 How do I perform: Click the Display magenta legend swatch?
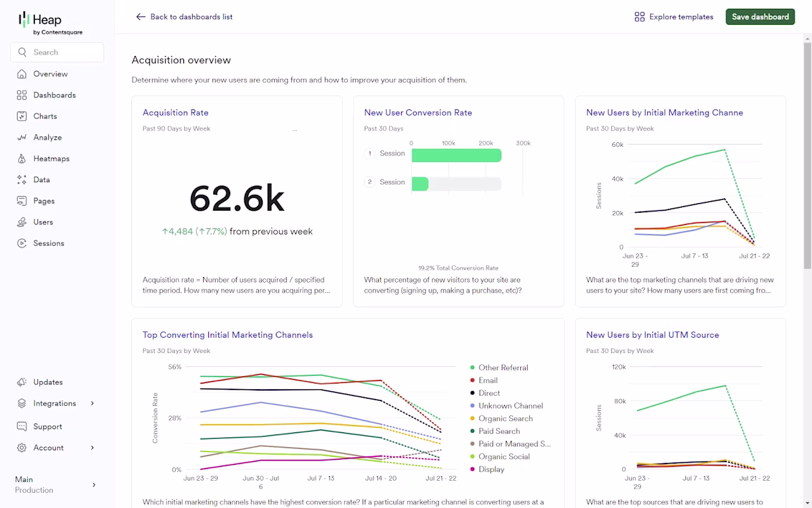click(x=473, y=469)
